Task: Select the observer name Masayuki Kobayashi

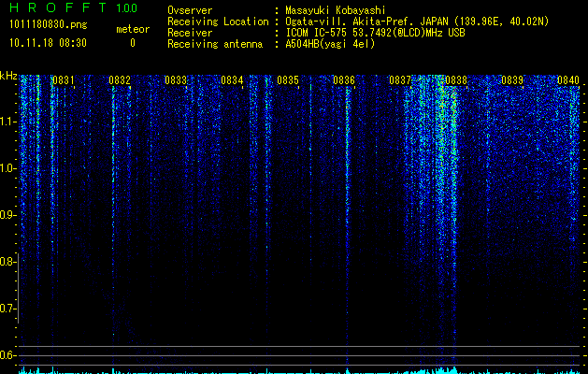Action: click(x=336, y=10)
